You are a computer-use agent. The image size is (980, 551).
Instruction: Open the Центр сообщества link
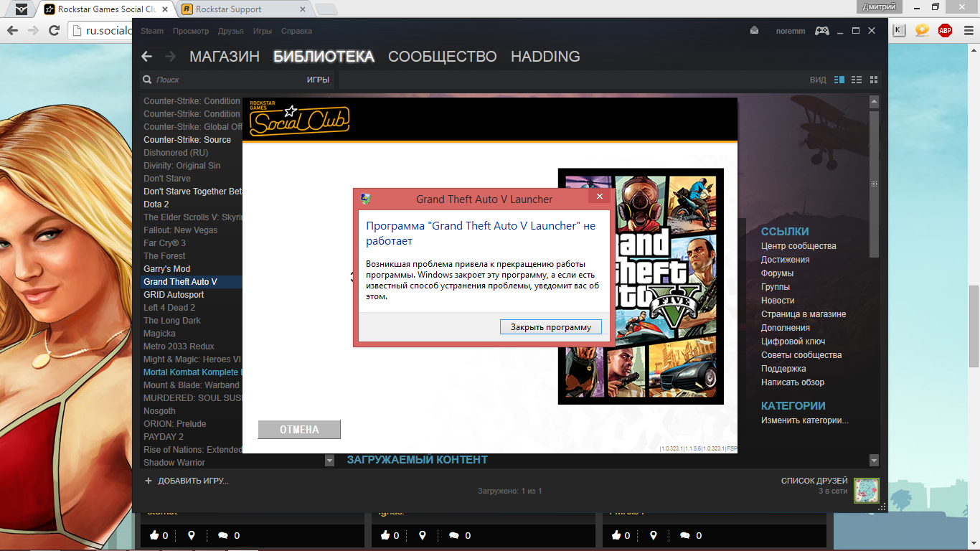pos(798,246)
